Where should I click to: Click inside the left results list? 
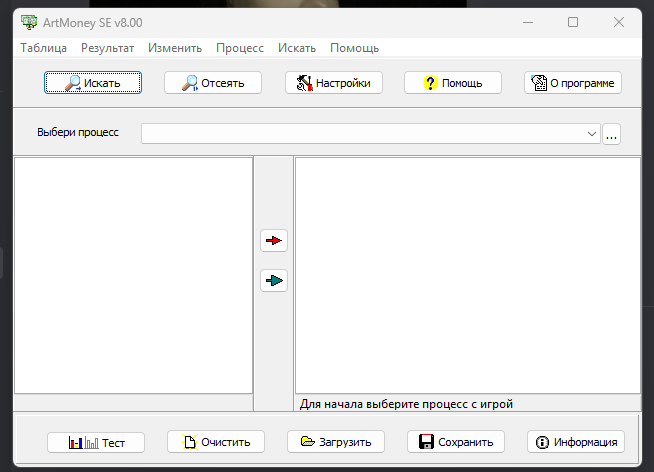pos(133,275)
